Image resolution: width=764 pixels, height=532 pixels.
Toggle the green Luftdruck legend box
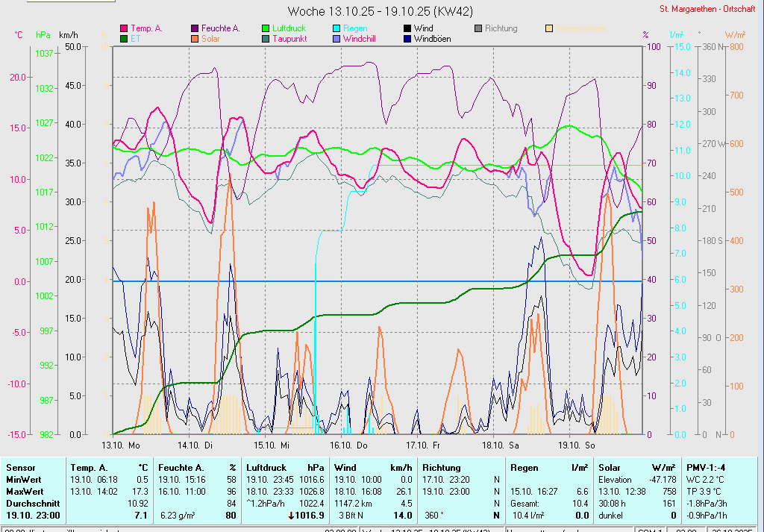click(x=266, y=28)
